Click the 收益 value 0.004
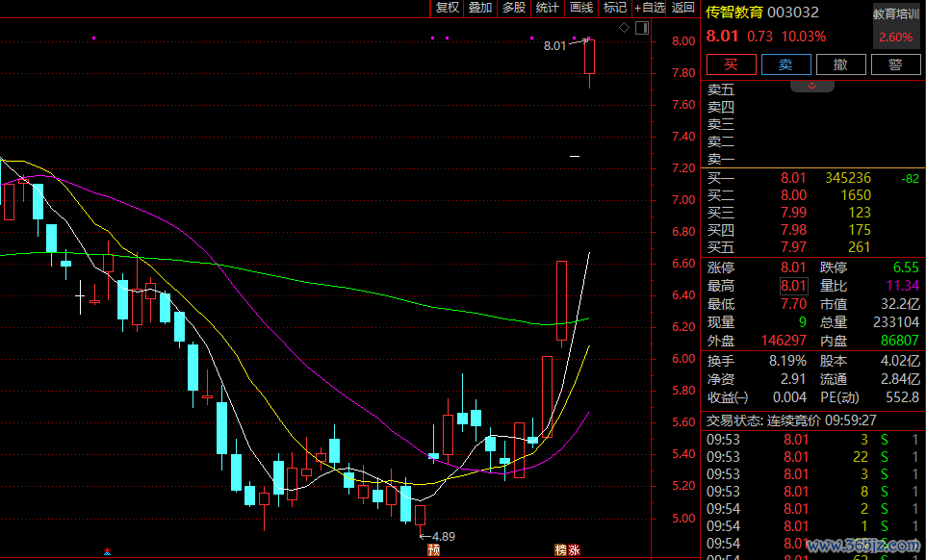926x560 pixels. [789, 397]
